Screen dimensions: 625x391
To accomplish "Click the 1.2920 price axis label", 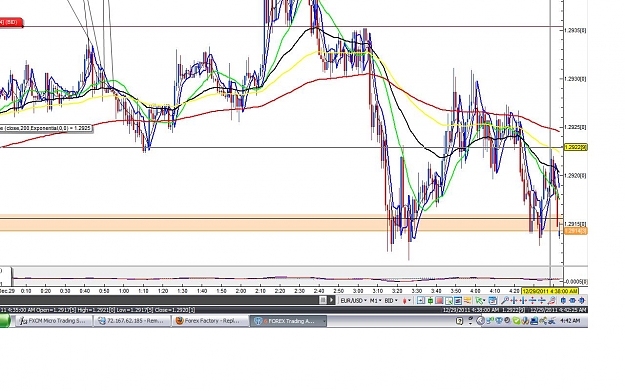I will tap(576, 176).
